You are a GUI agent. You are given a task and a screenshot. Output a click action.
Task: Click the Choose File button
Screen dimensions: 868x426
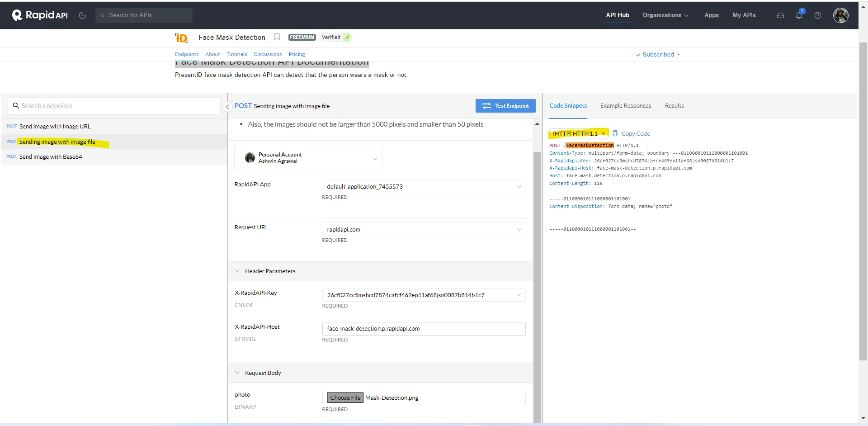click(345, 398)
